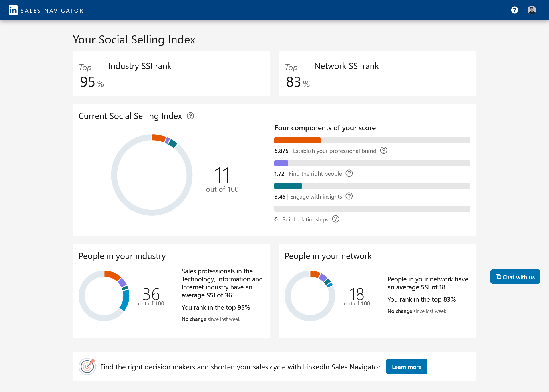Click help icon beside Current Social Selling Index
This screenshot has height=392, width=549.
[x=190, y=116]
